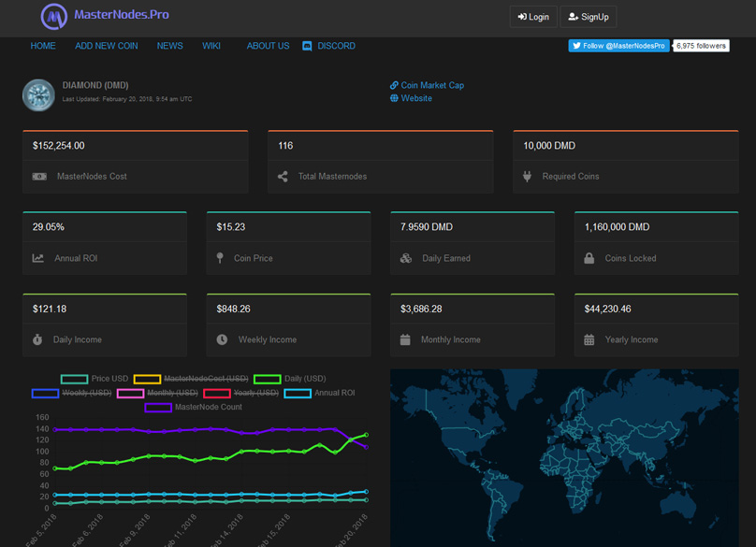The height and width of the screenshot is (547, 756).
Task: Click the 1,160,000 DMD coins locked value
Action: 617,227
